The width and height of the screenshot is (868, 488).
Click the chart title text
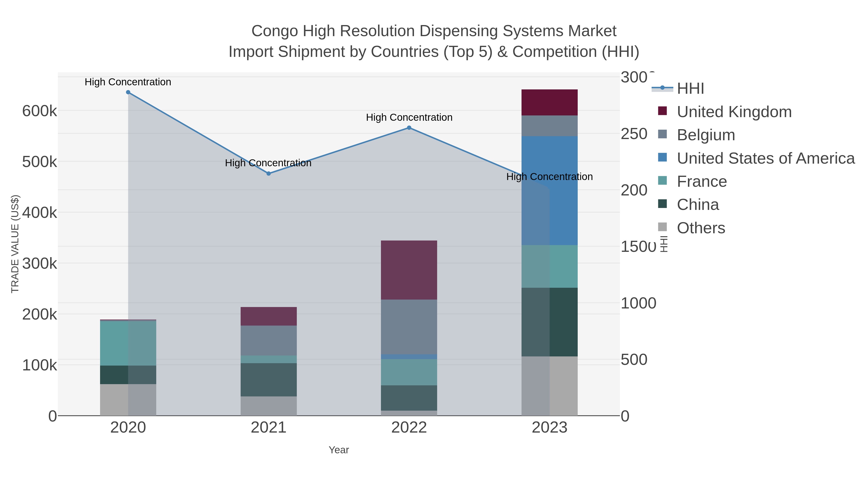(x=434, y=41)
